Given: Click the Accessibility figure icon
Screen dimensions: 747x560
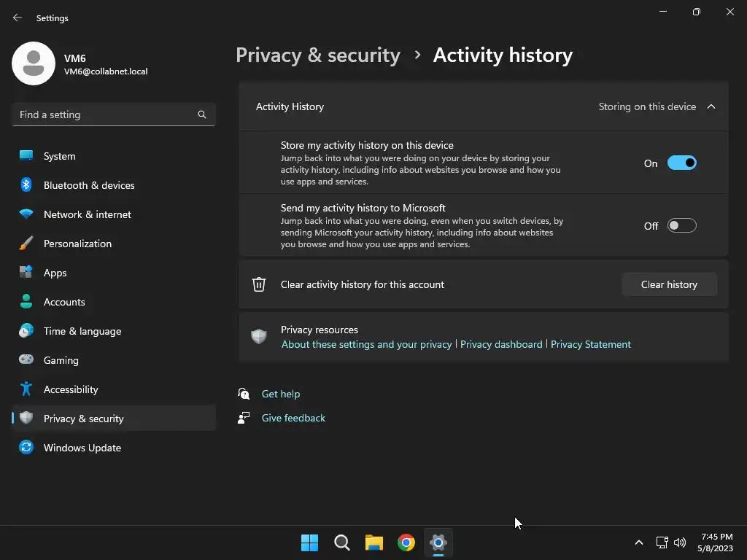Looking at the screenshot, I should coord(26,389).
